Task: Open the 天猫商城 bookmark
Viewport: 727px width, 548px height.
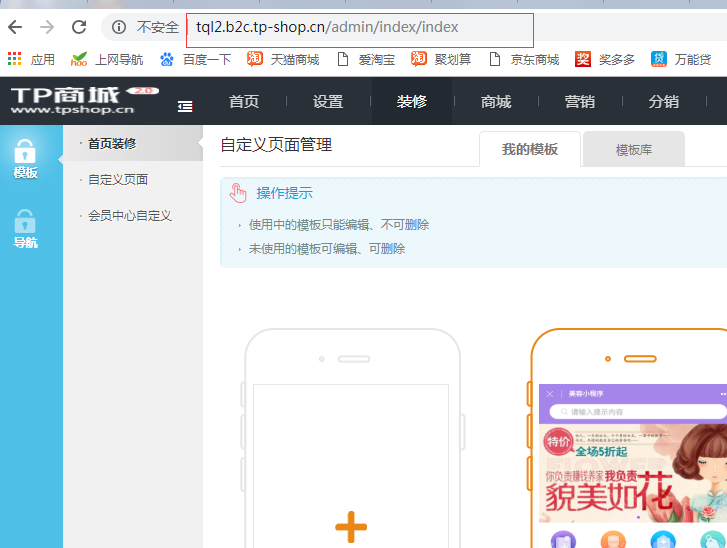Action: (284, 60)
